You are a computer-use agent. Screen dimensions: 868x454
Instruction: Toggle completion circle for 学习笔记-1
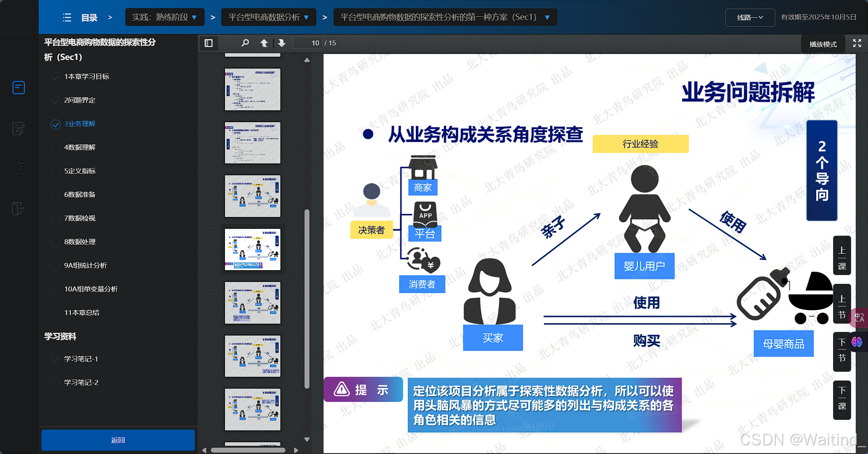click(55, 360)
